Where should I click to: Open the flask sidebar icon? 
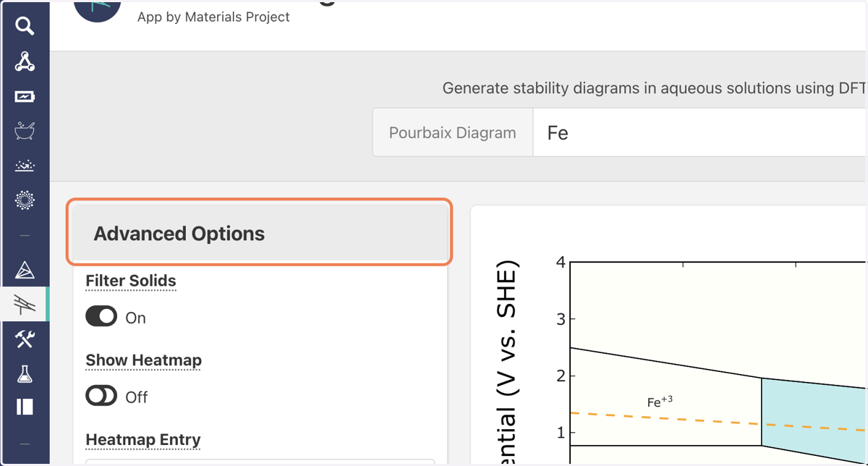25,374
